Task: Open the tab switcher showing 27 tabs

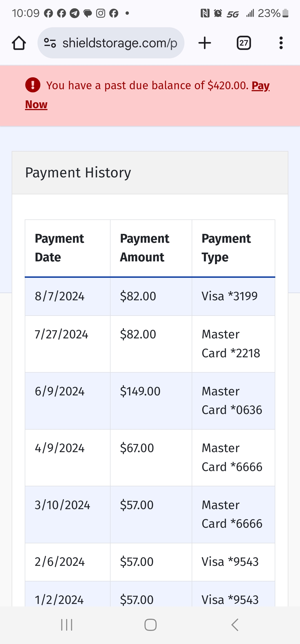Action: [x=244, y=43]
